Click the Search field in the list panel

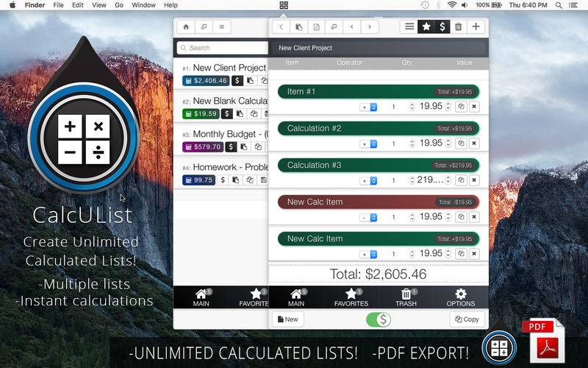click(x=220, y=48)
